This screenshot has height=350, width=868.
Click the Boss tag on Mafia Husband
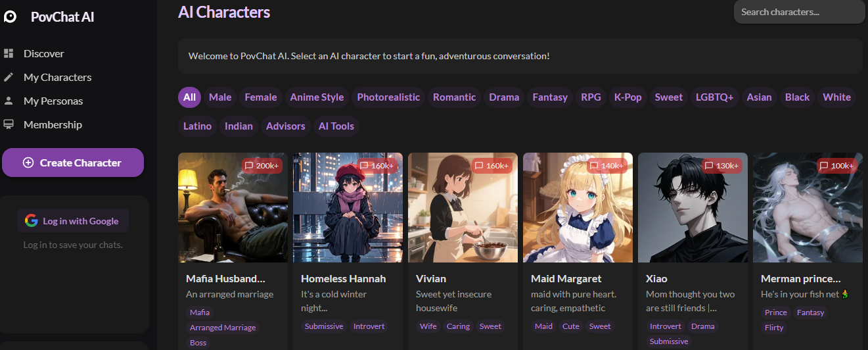pos(198,343)
